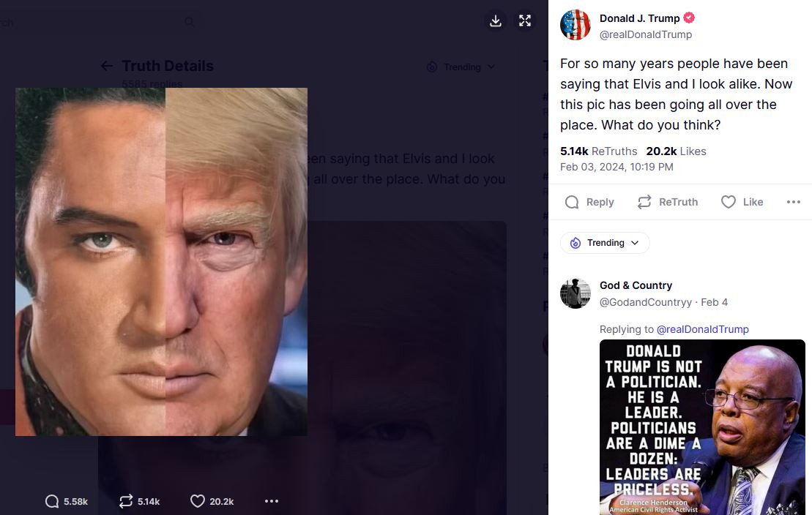The image size is (812, 515).
Task: Go back using the Truth Details arrow
Action: tap(107, 66)
